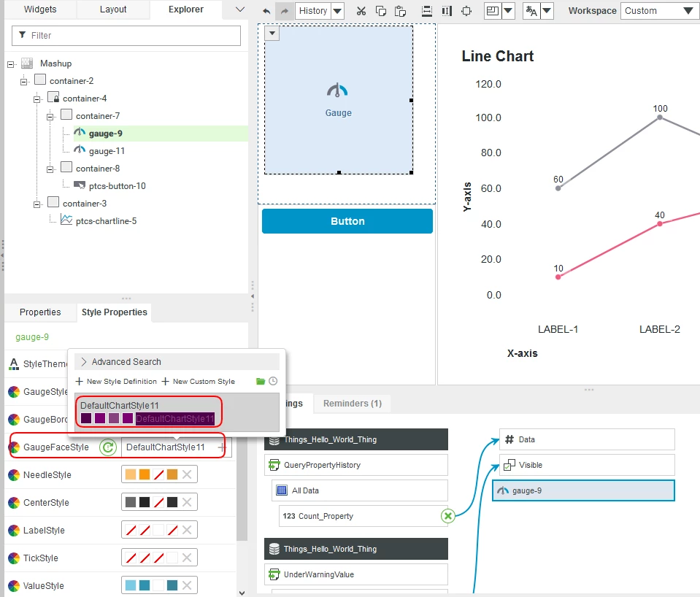Open the History dropdown arrow
The image size is (700, 597).
337,11
